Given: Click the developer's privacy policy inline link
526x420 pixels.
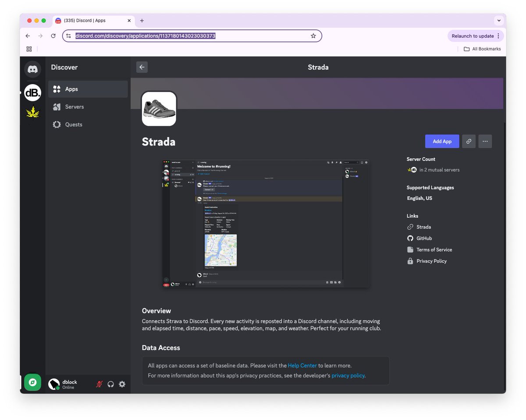Looking at the screenshot, I should (x=348, y=376).
